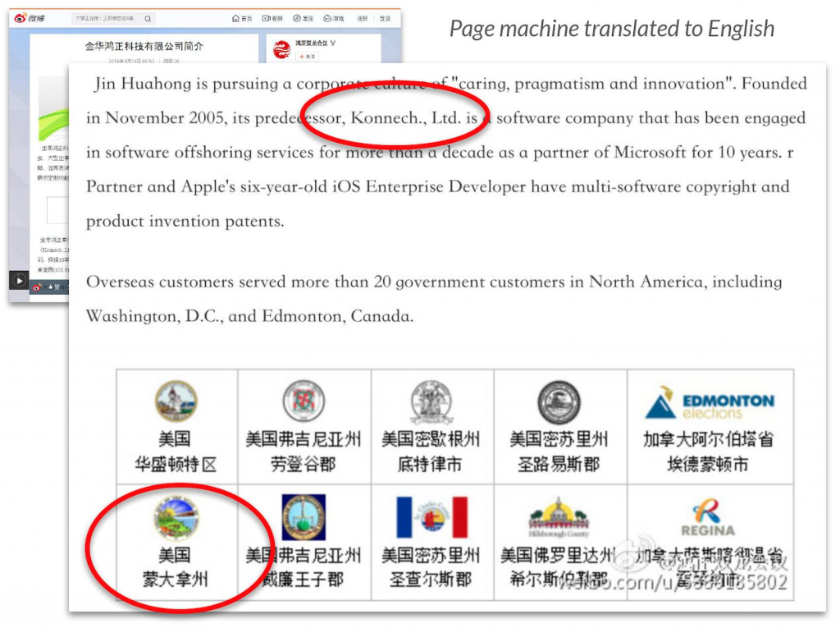Open the 首页 home link in Weibo navigation
The height and width of the screenshot is (628, 840).
(242, 18)
